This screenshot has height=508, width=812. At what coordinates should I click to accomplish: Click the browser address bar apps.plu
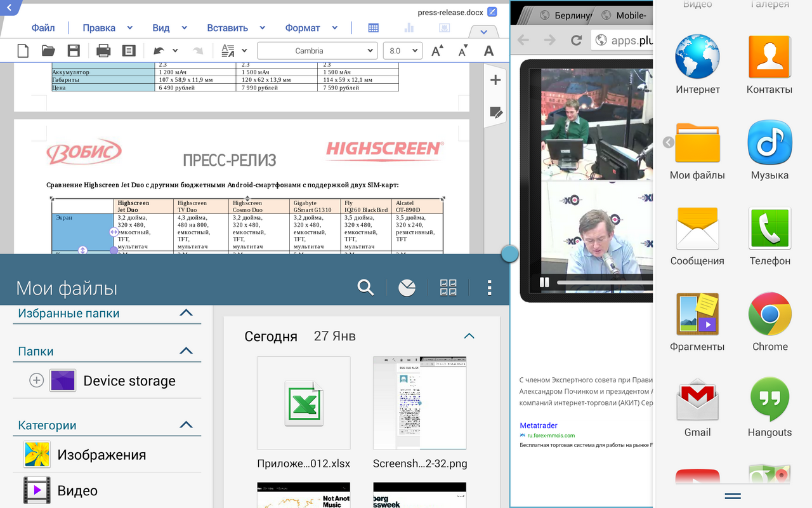pos(622,40)
